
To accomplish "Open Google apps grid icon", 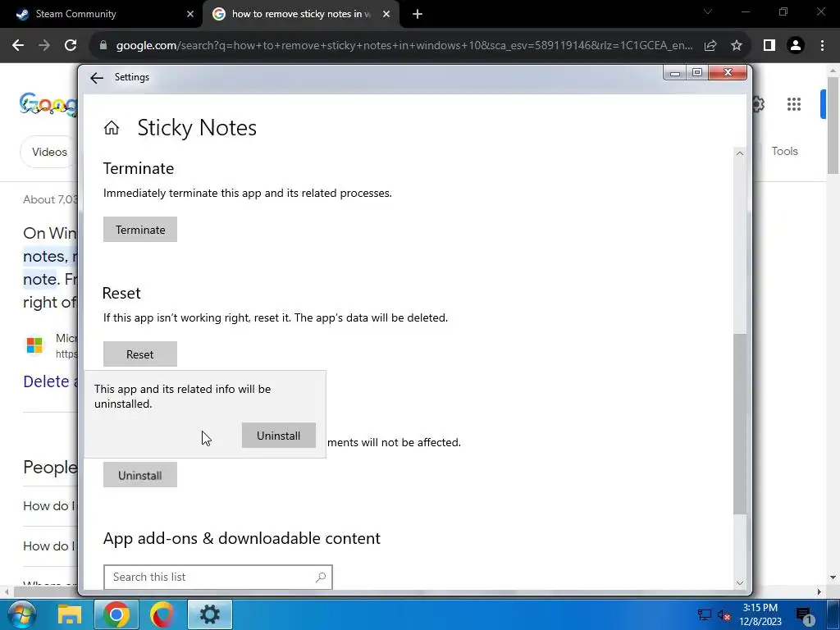I will (794, 104).
